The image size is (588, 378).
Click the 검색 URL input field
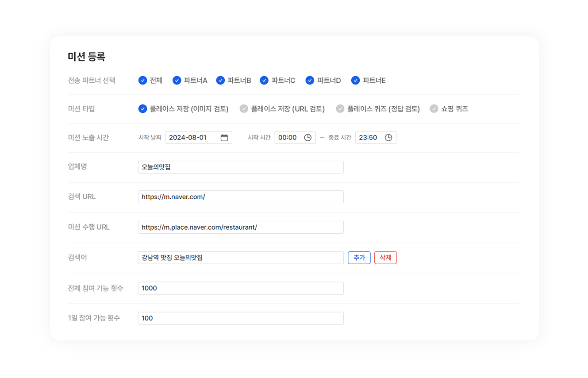point(241,197)
